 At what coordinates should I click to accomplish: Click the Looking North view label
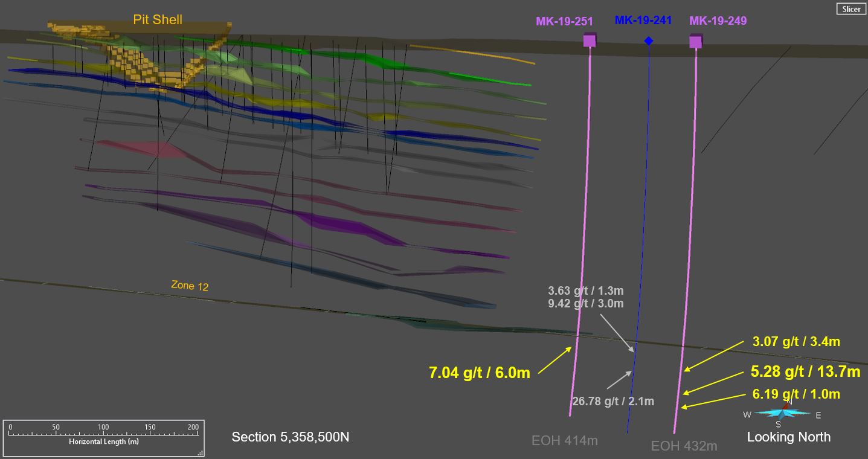pos(788,437)
